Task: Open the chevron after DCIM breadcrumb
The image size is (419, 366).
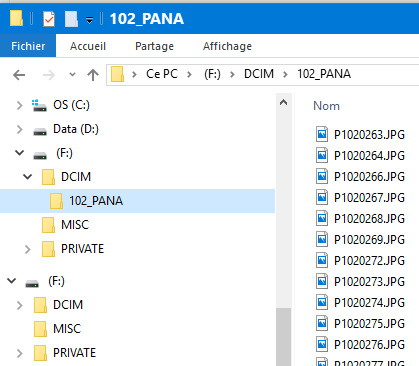Action: (x=285, y=74)
